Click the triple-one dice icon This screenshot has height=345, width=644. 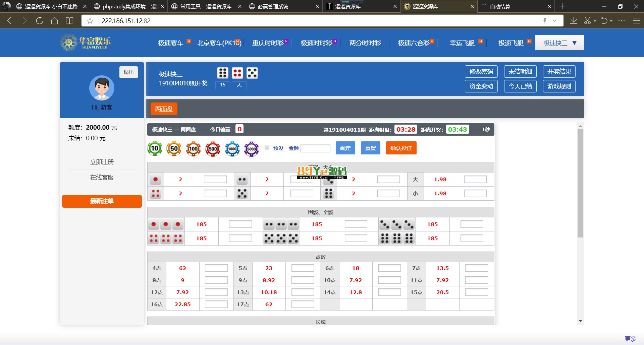click(x=166, y=224)
